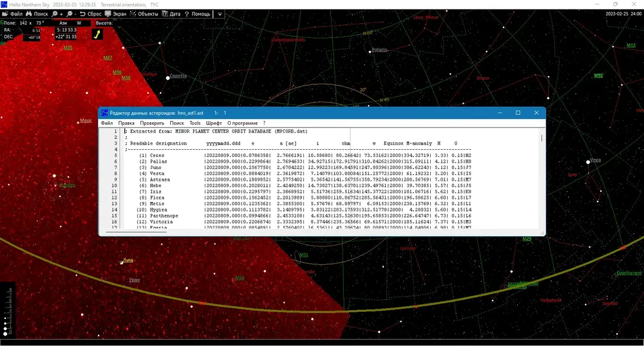
Task: Click the M92 object label
Action: click(x=598, y=75)
